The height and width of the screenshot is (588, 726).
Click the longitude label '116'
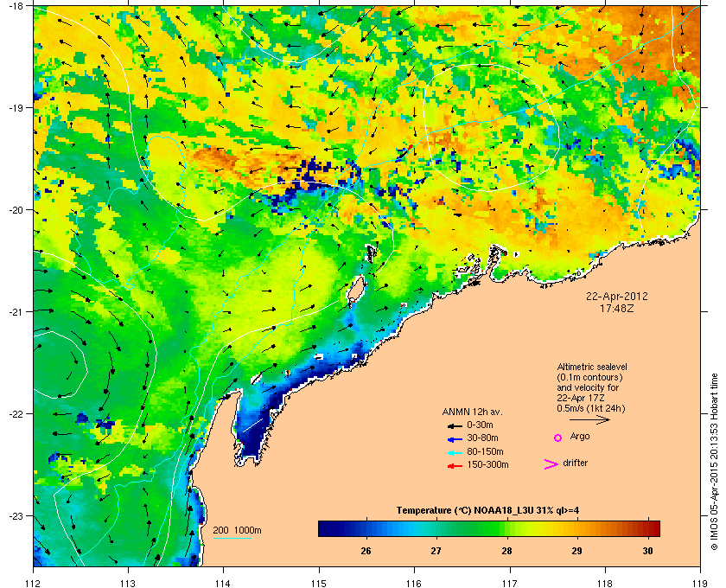[414, 584]
